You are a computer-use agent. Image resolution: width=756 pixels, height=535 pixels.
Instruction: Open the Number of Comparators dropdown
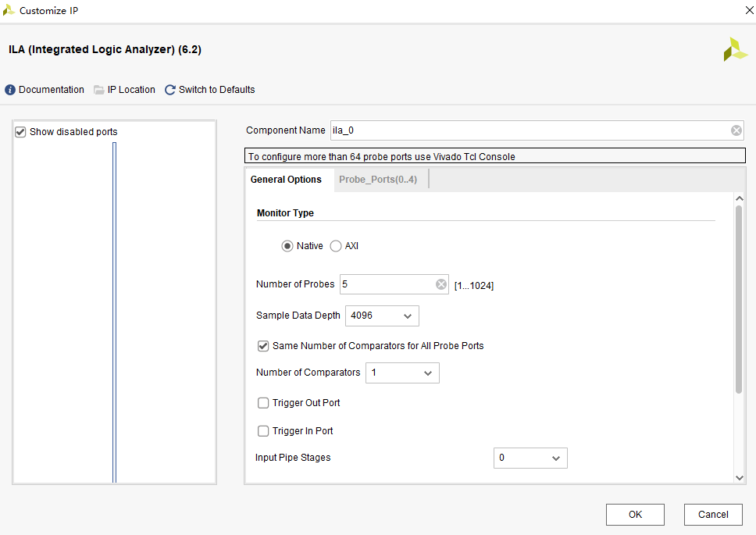(402, 373)
